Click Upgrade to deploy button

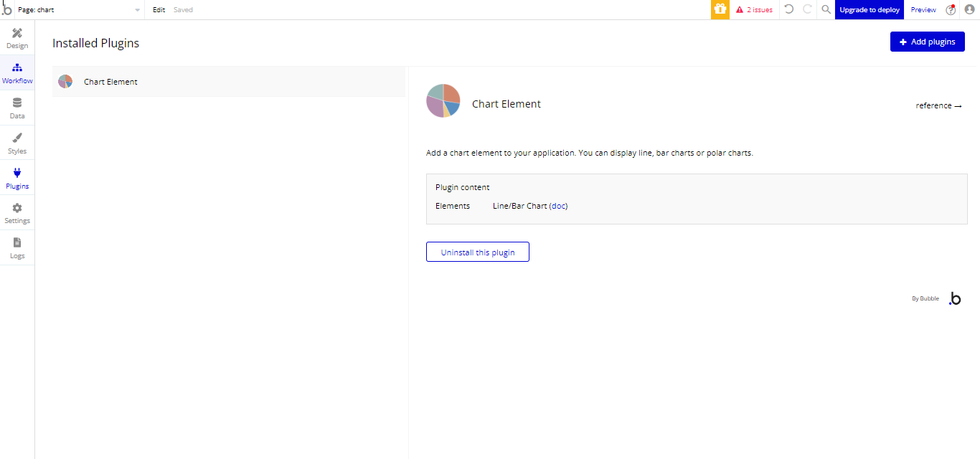click(x=870, y=10)
